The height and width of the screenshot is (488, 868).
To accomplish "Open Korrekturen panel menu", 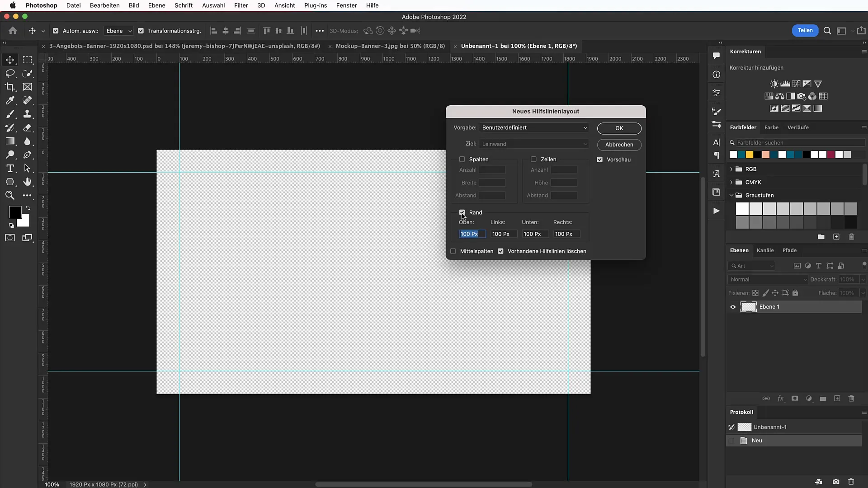I will 864,52.
